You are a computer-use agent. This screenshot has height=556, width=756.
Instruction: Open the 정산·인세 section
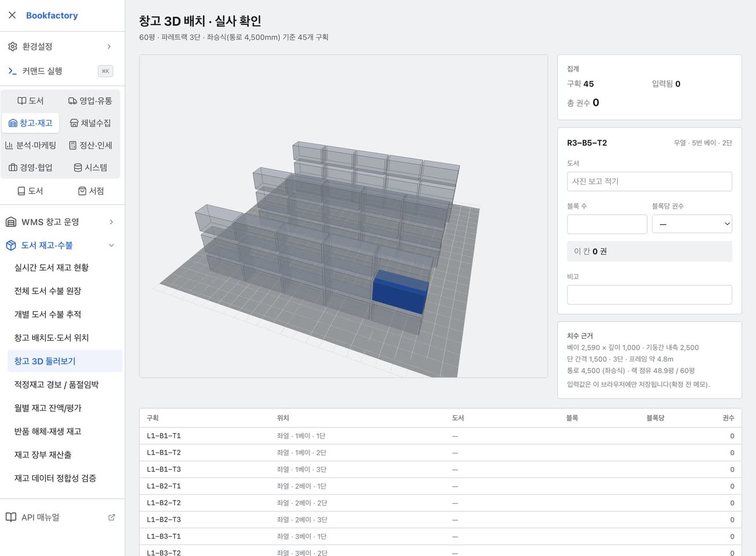pyautogui.click(x=90, y=145)
